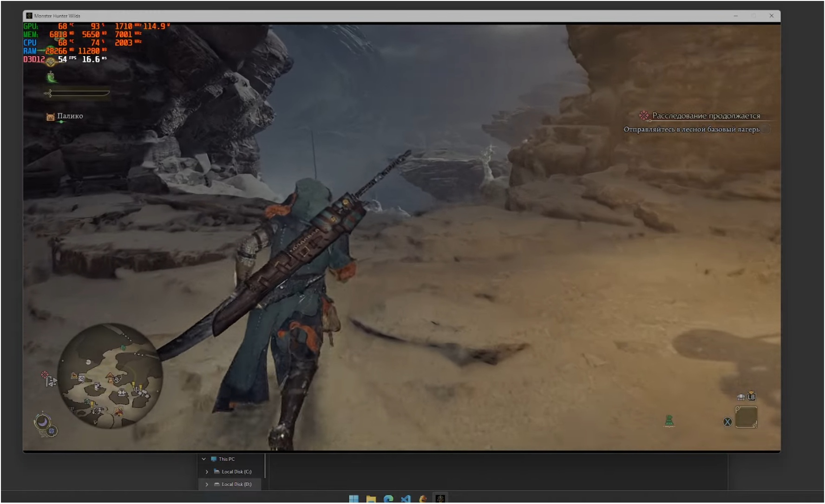Click the LB item bar prompt icon
Viewport: 825px width, 504px height.
[x=751, y=397]
